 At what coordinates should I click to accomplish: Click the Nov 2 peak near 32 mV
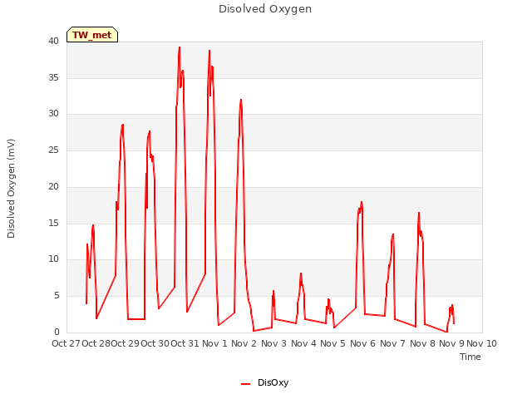pos(241,100)
